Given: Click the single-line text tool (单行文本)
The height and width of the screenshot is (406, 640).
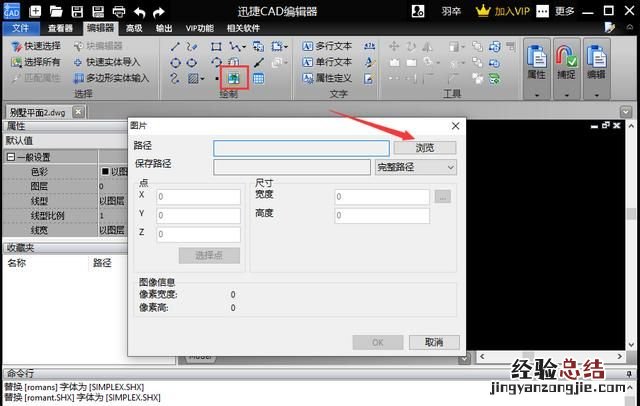Looking at the screenshot, I should click(x=326, y=62).
